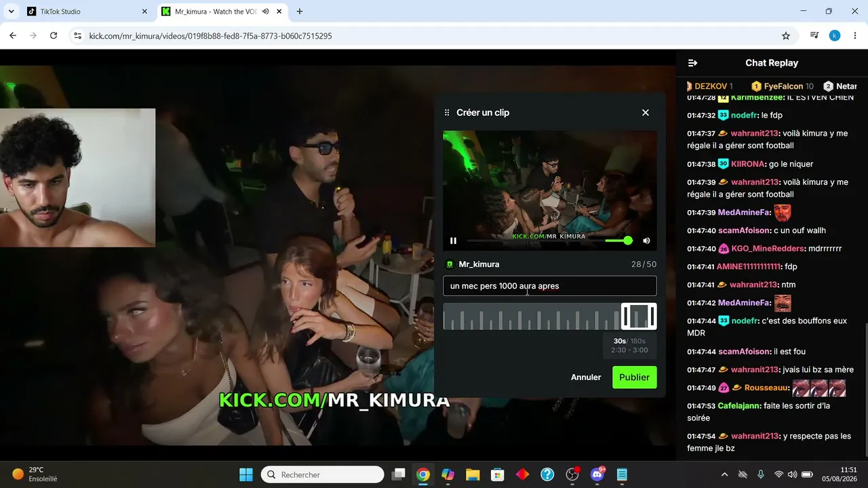Open the Windows Start menu

(246, 474)
